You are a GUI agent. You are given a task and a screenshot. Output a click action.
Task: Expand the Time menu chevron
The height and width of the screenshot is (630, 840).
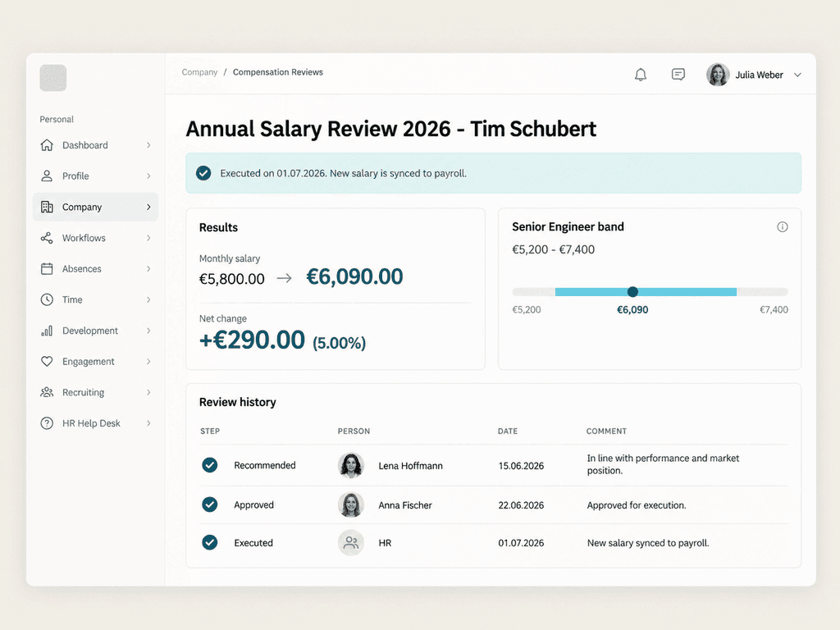click(x=148, y=299)
